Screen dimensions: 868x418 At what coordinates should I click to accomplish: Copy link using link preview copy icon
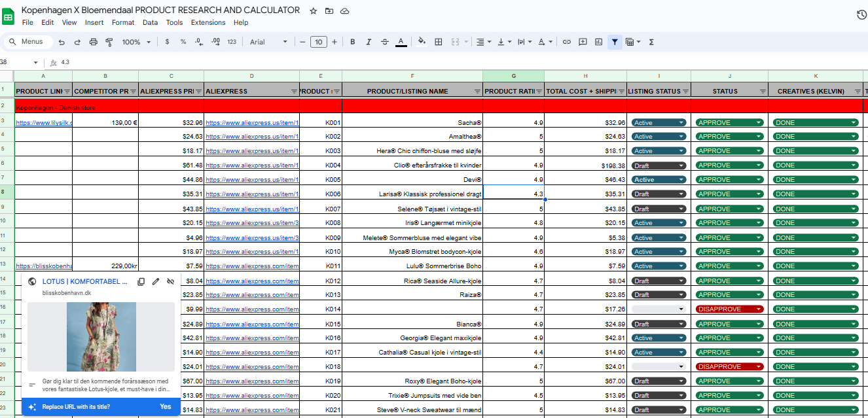[141, 281]
